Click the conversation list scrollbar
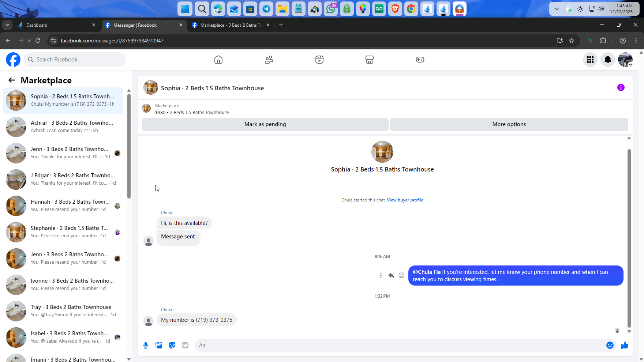 tap(129, 146)
